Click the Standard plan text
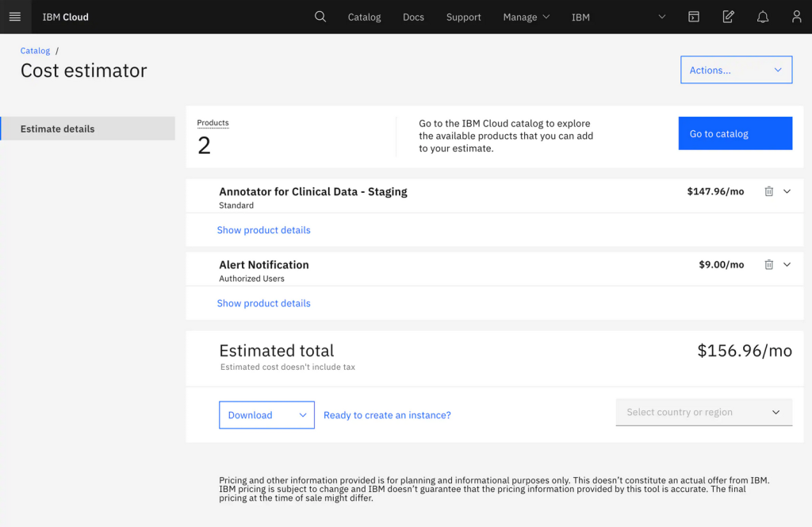 [236, 206]
